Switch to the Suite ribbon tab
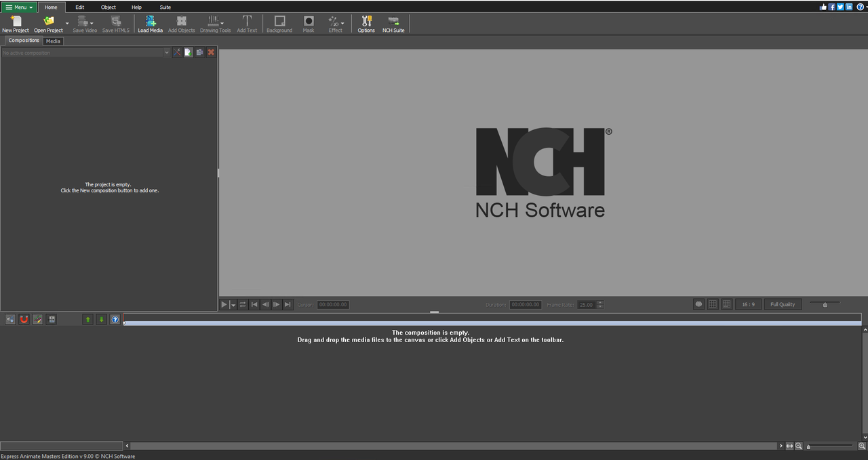The image size is (868, 460). 165,7
